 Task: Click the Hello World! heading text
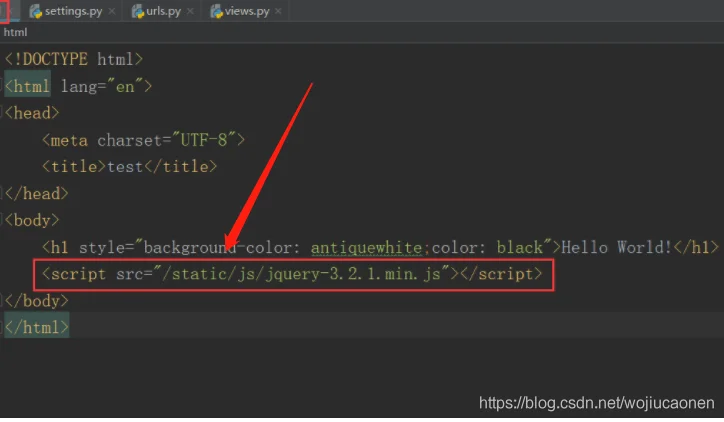point(616,247)
